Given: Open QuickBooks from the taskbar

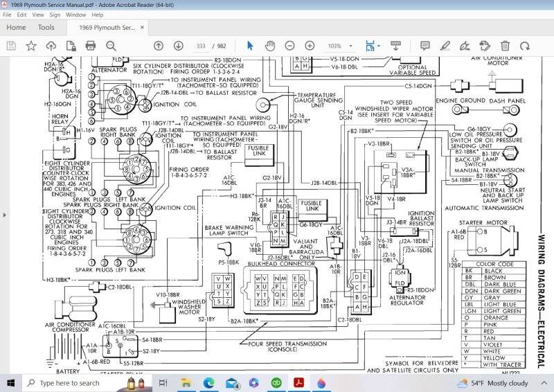Looking at the screenshot, I should click(276, 383).
